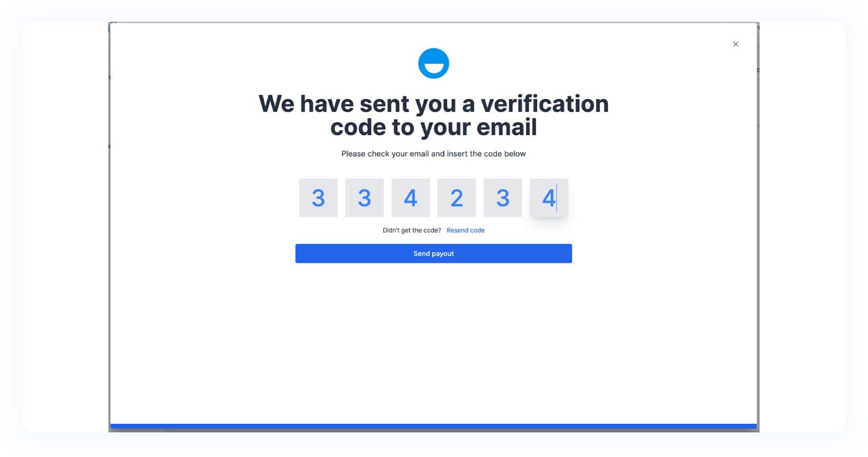Click the raised highlighted last digit box
Image resolution: width=868 pixels, height=457 pixels.
[549, 198]
